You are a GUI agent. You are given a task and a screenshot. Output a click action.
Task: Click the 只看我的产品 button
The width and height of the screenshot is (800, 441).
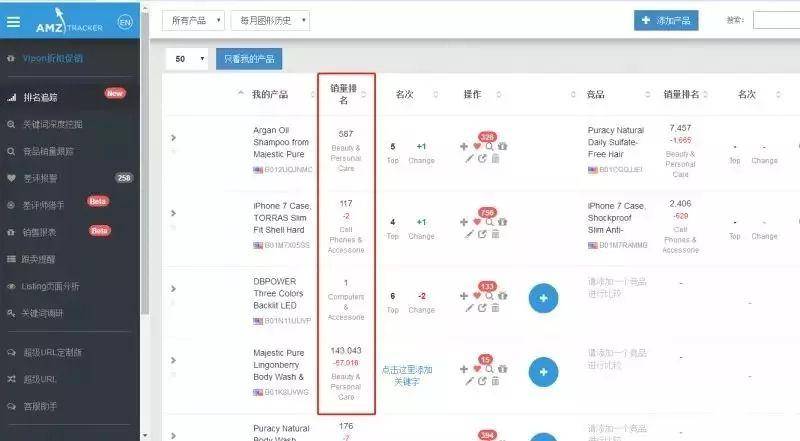pos(249,59)
